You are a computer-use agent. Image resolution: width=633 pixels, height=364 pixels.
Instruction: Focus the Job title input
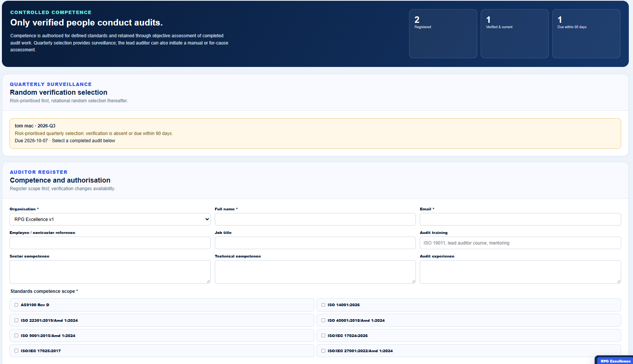315,243
